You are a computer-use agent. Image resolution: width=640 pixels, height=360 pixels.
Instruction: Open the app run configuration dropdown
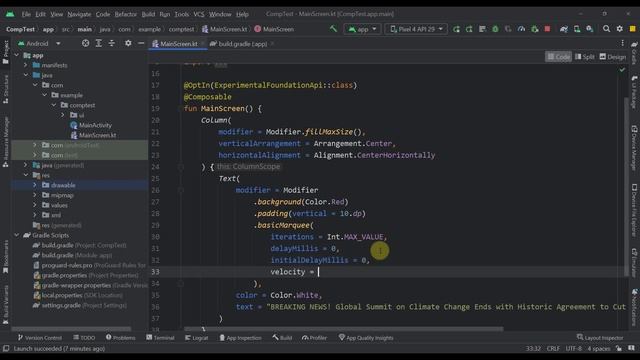pyautogui.click(x=362, y=29)
